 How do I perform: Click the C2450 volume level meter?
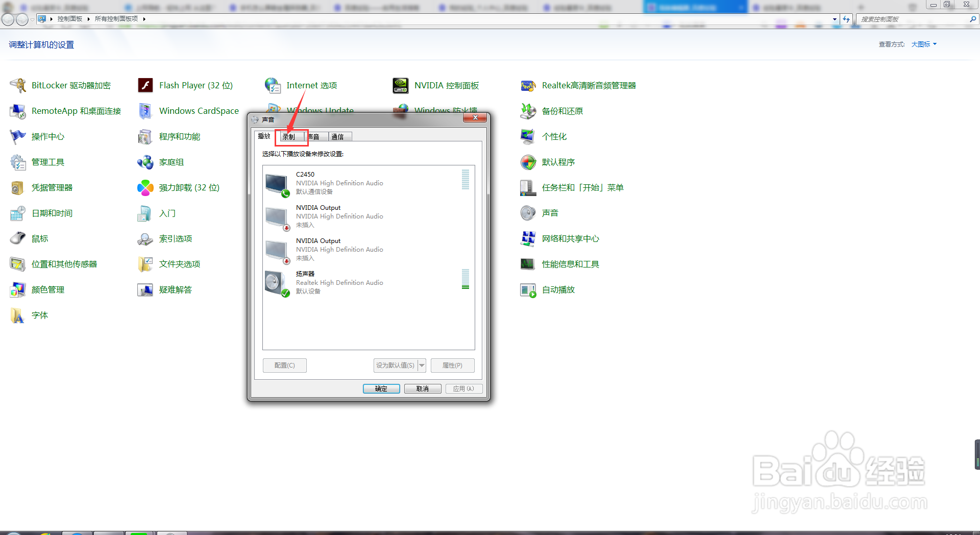pyautogui.click(x=465, y=179)
